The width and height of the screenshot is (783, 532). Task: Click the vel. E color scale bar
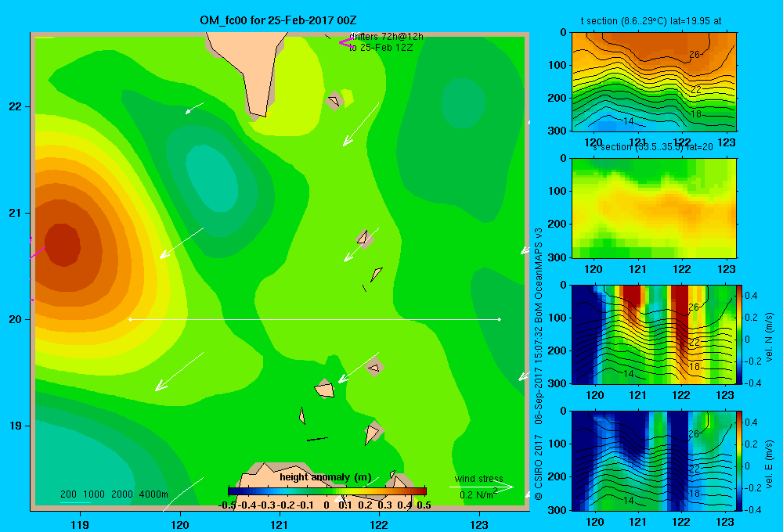(740, 461)
